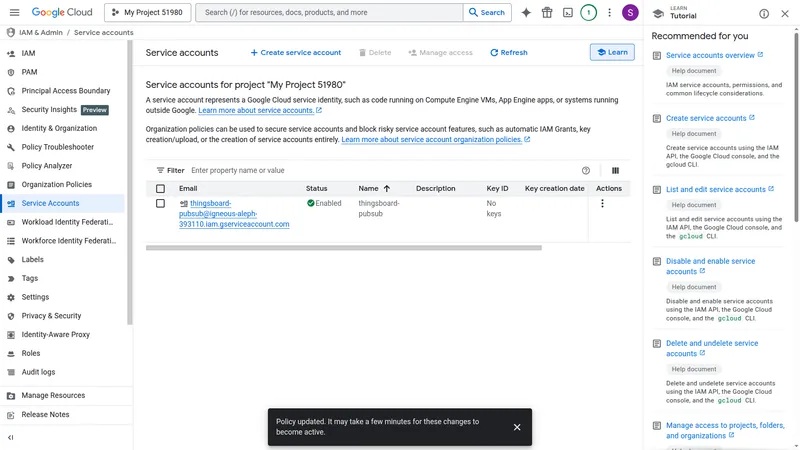Open the My Project 51980 project picker

(x=147, y=12)
